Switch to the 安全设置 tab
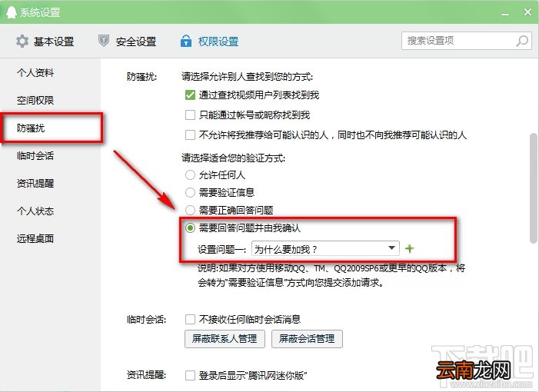 pyautogui.click(x=127, y=42)
